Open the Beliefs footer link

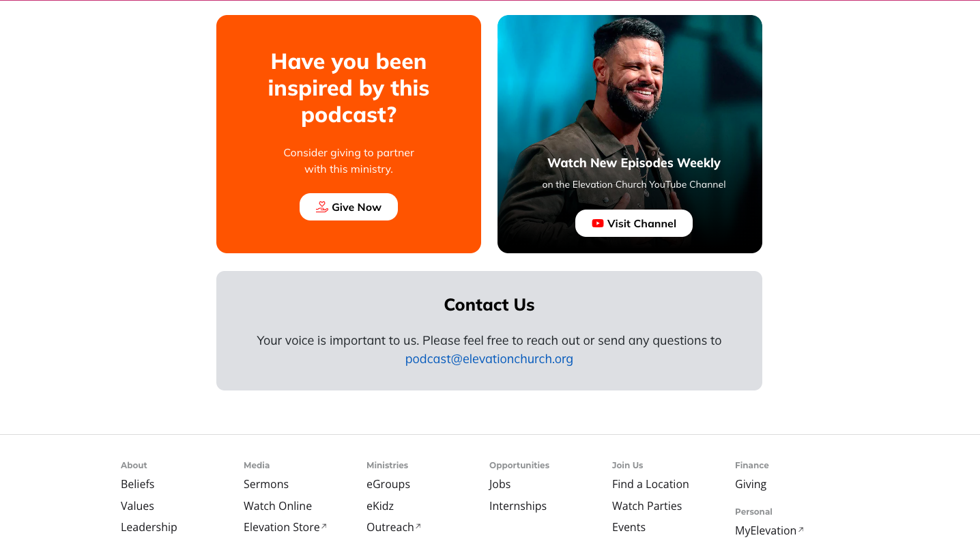click(x=138, y=484)
